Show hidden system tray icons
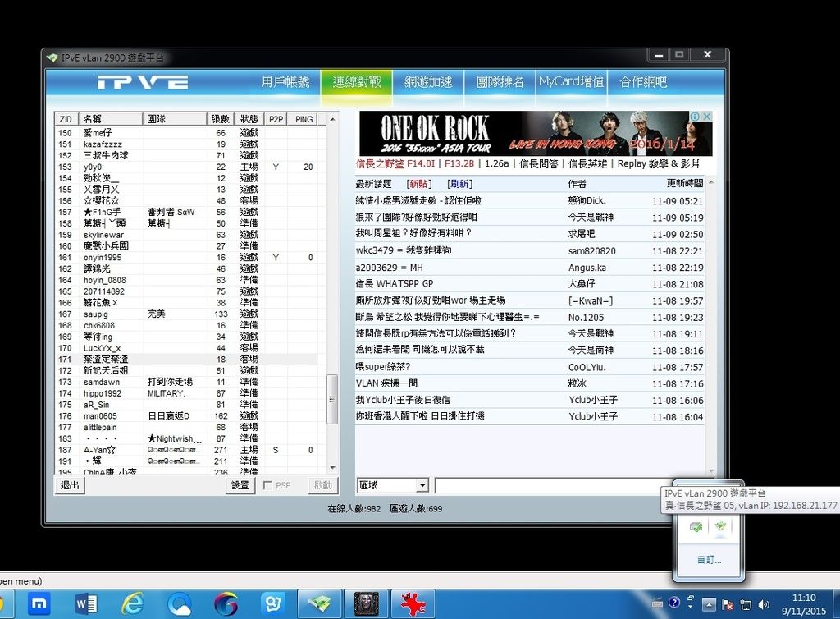Viewport: 840px width, 619px height. (x=709, y=604)
